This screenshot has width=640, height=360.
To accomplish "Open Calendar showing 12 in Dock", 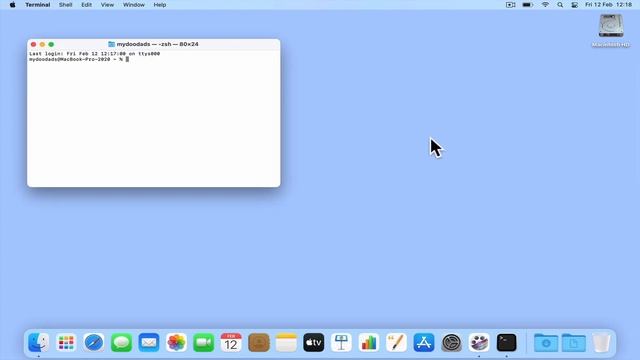I will [x=231, y=342].
